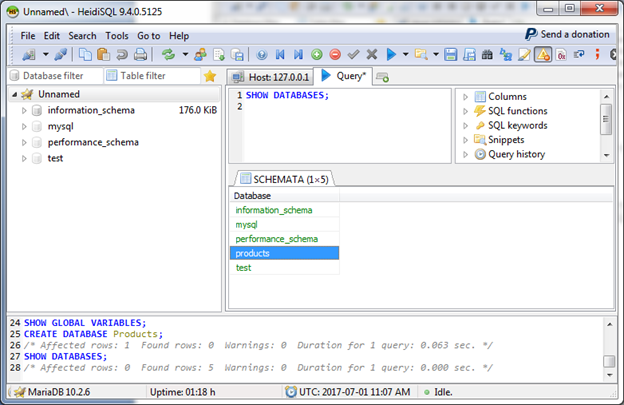Expand the mysql database node
The width and height of the screenshot is (624, 405).
tap(24, 127)
